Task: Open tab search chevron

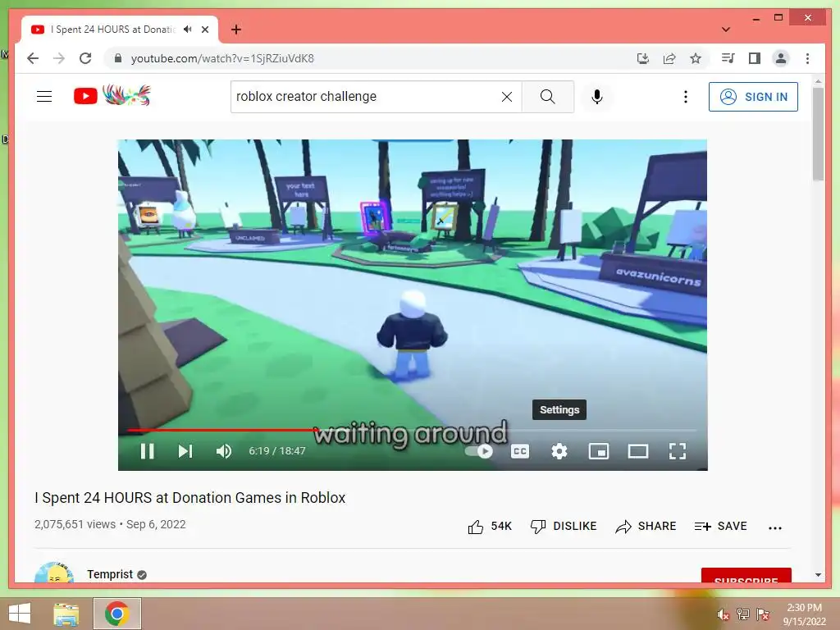Action: (x=726, y=30)
